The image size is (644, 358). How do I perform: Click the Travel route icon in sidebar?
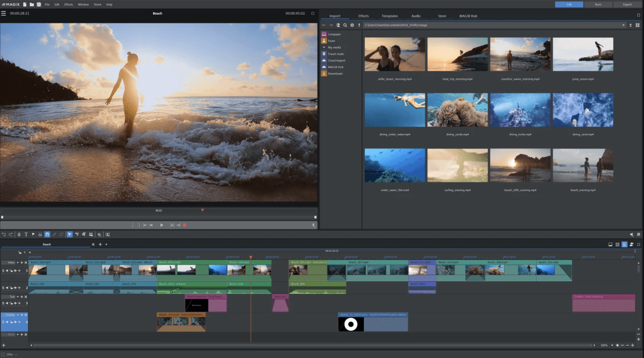(x=324, y=54)
